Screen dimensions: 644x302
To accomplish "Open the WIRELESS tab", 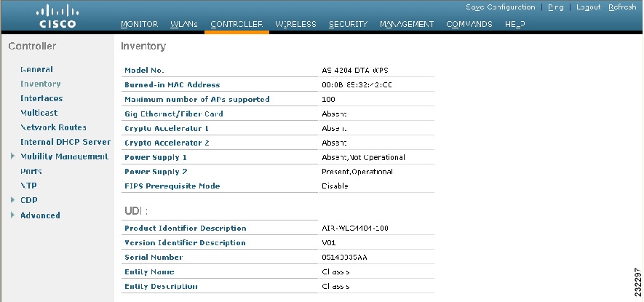I will click(x=295, y=24).
